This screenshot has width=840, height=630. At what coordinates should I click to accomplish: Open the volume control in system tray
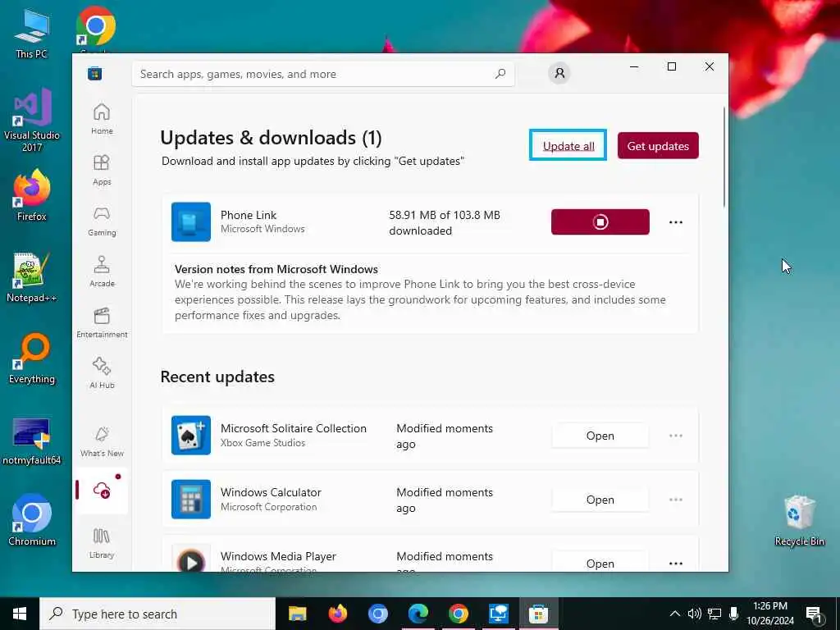pyautogui.click(x=694, y=614)
